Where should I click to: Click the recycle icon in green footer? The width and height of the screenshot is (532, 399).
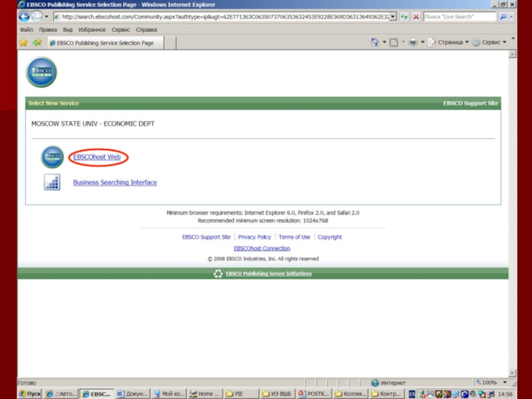[218, 273]
